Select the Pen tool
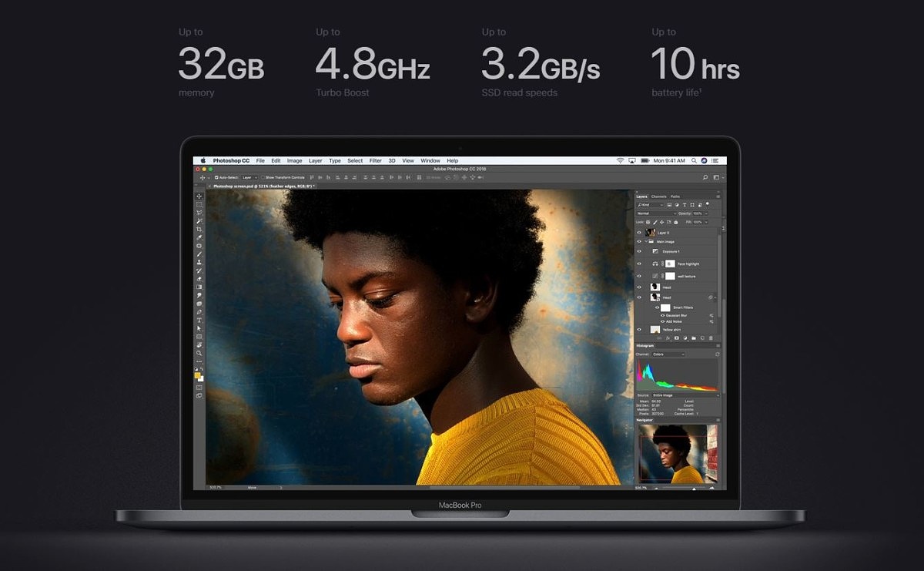Viewport: 924px width, 571px height. click(x=199, y=312)
